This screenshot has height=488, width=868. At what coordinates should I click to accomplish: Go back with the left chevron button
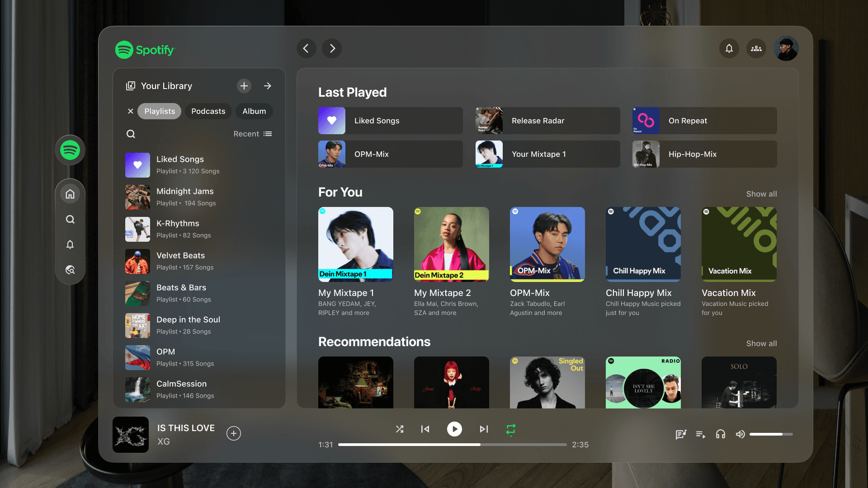306,48
